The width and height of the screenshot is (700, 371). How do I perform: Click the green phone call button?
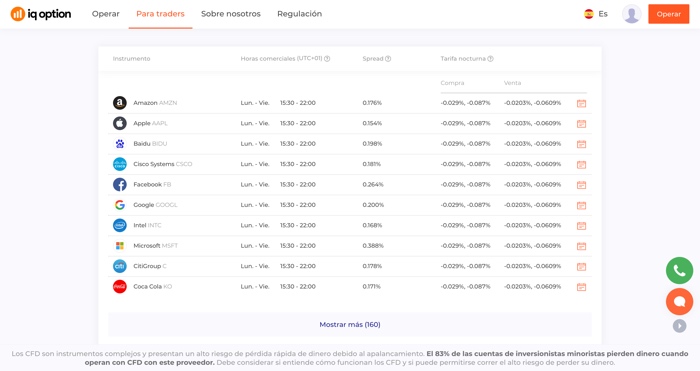point(679,271)
